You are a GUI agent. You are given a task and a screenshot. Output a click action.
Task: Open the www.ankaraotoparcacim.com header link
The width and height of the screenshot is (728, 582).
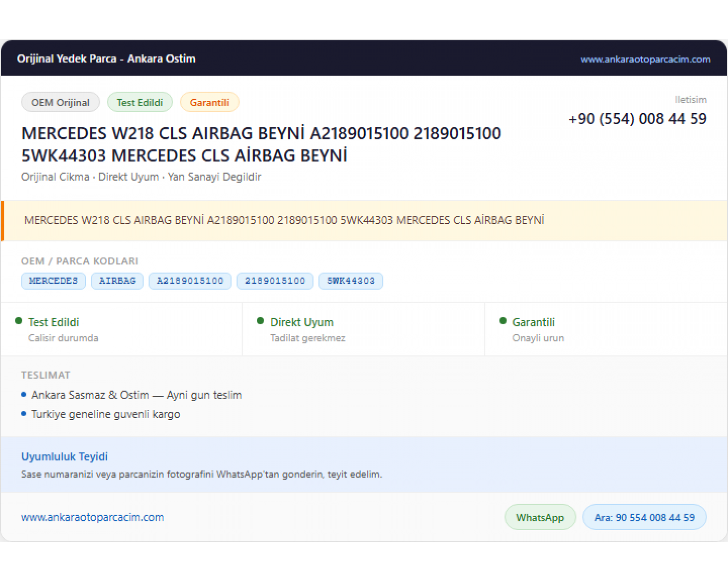(x=645, y=59)
